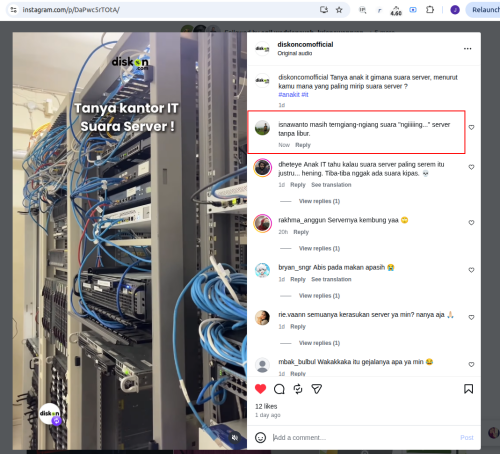Expand View replies under dheteye's comment
This screenshot has width=500, height=454.
click(x=319, y=201)
